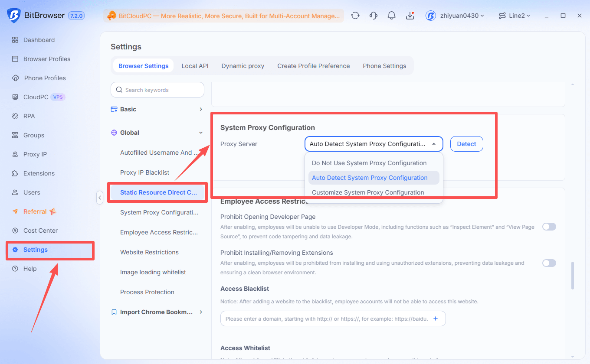Viewport: 590px width, 364px height.
Task: Open the Line2 line selector dropdown
Action: pos(515,16)
